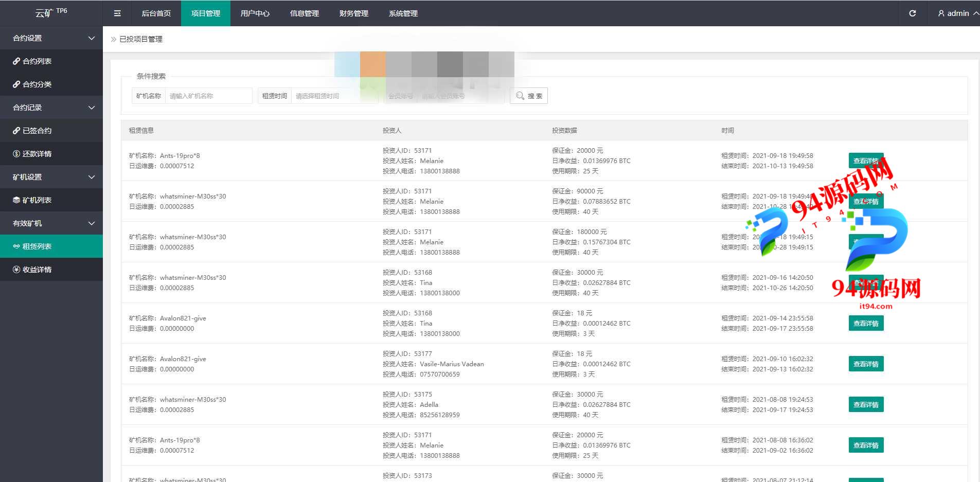Open 还款详情 in sidebar
The width and height of the screenshot is (980, 482).
click(x=51, y=154)
